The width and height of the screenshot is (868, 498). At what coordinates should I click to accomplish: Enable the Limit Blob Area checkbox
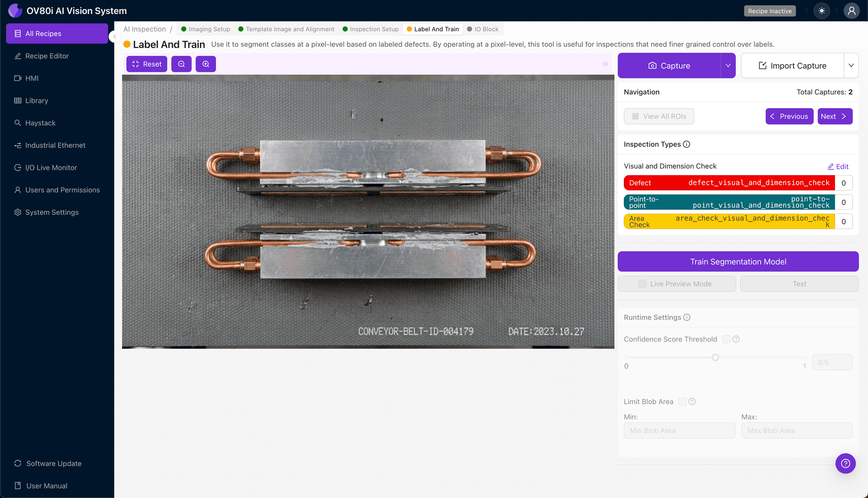pos(682,401)
